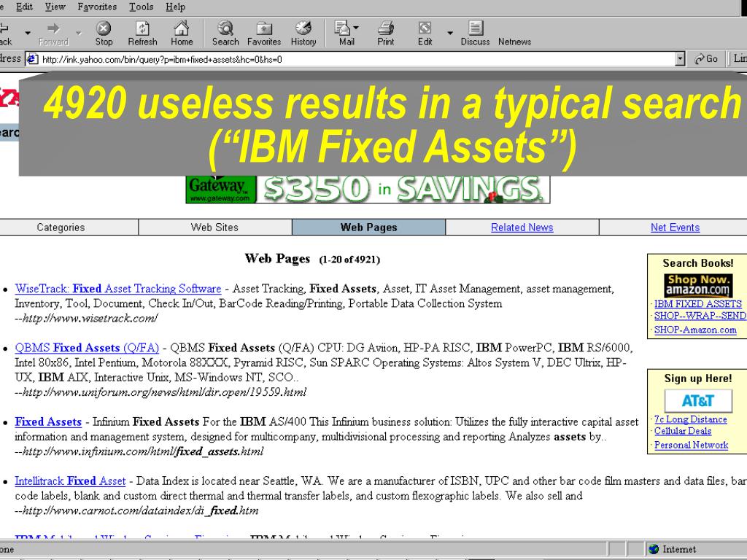Reload page with Refresh icon
Screen dimensions: 747x560
point(142,28)
